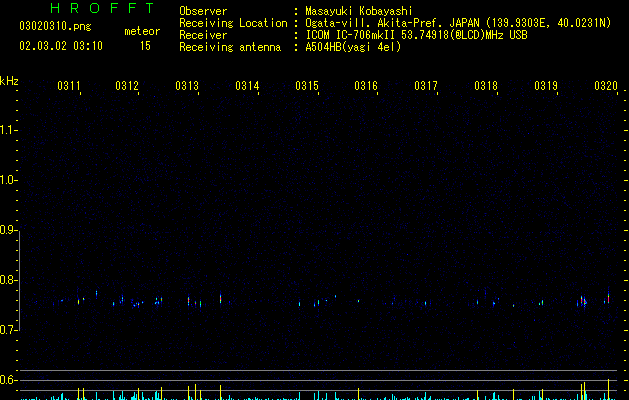This screenshot has height=400, width=629.
Task: Click the 0313 time marker
Action: point(187,86)
